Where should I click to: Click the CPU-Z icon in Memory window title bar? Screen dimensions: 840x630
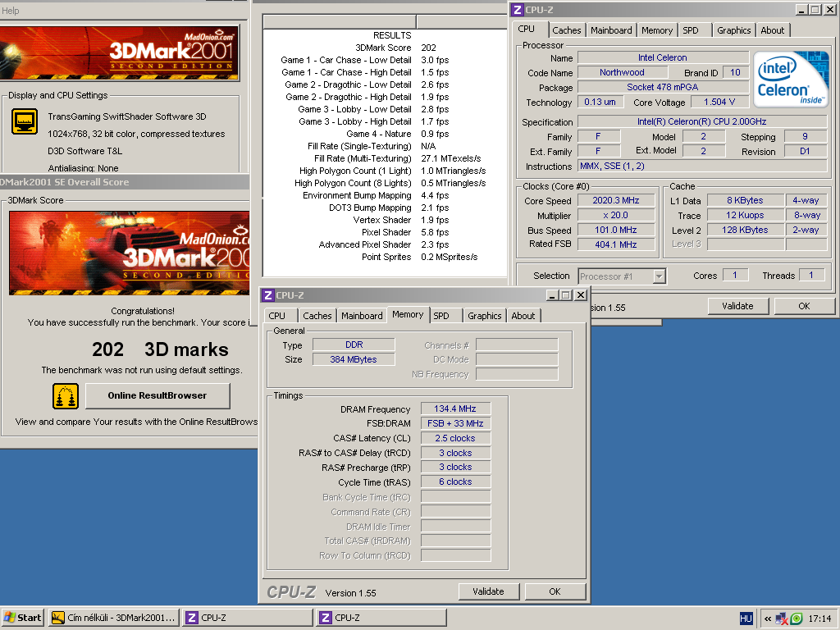point(268,295)
